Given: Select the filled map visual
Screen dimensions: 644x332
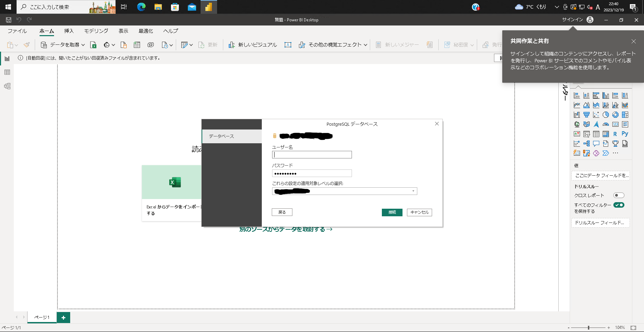Looking at the screenshot, I should 587,124.
